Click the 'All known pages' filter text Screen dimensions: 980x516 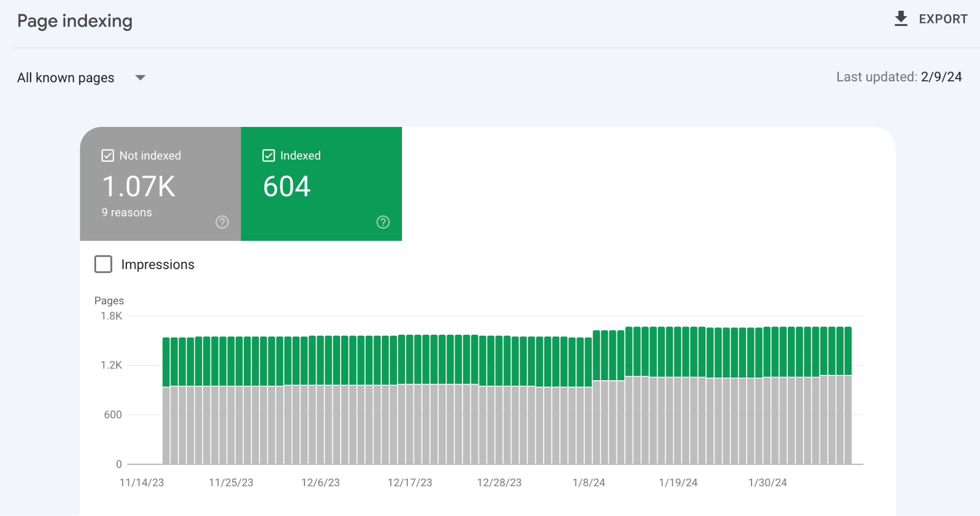[x=66, y=77]
